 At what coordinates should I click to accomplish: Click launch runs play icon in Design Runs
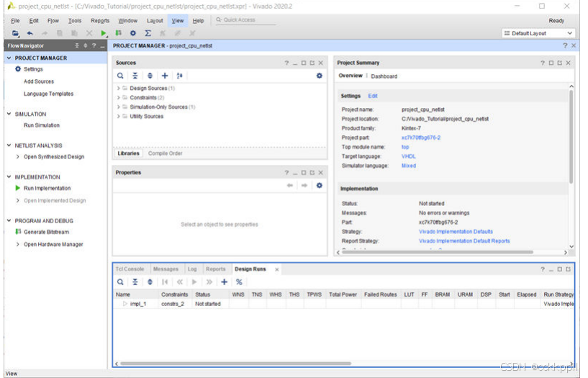point(194,282)
